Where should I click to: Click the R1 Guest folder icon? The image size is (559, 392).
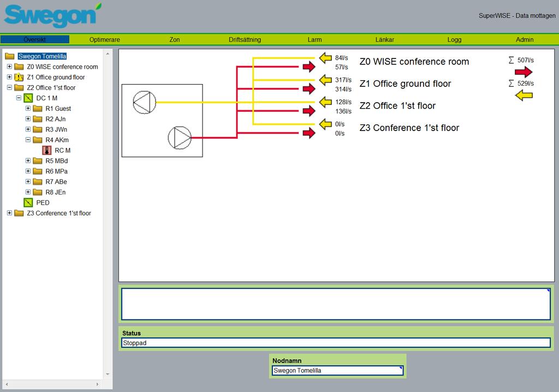[38, 109]
